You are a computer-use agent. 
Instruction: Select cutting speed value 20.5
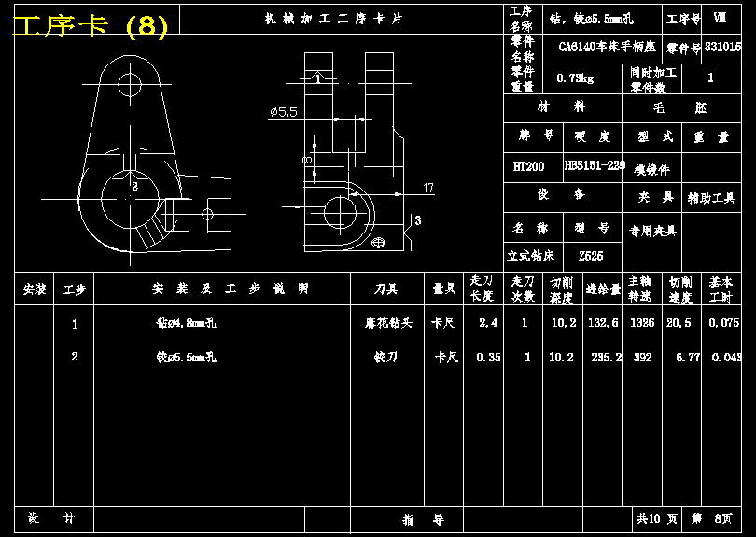click(x=679, y=323)
